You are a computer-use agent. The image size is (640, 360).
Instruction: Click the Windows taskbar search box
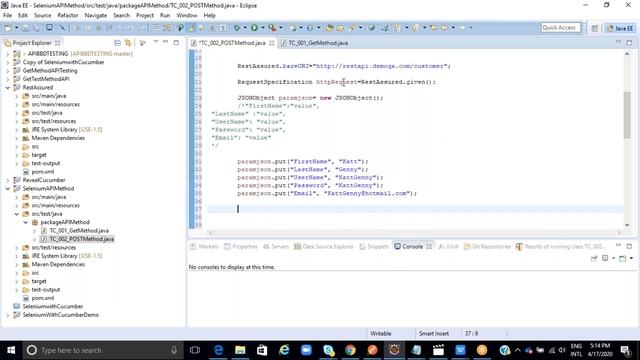pos(103,350)
